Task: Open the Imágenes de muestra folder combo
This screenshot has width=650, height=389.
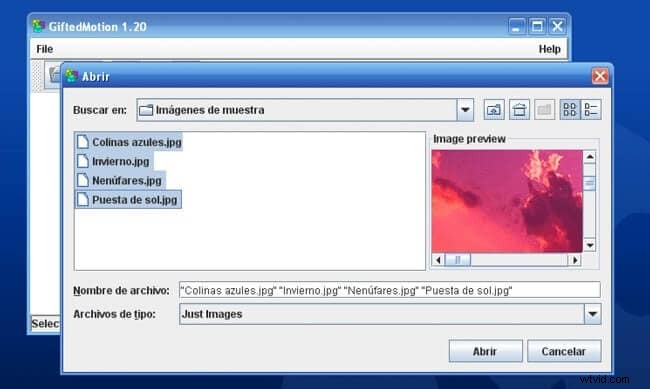Action: coord(305,110)
